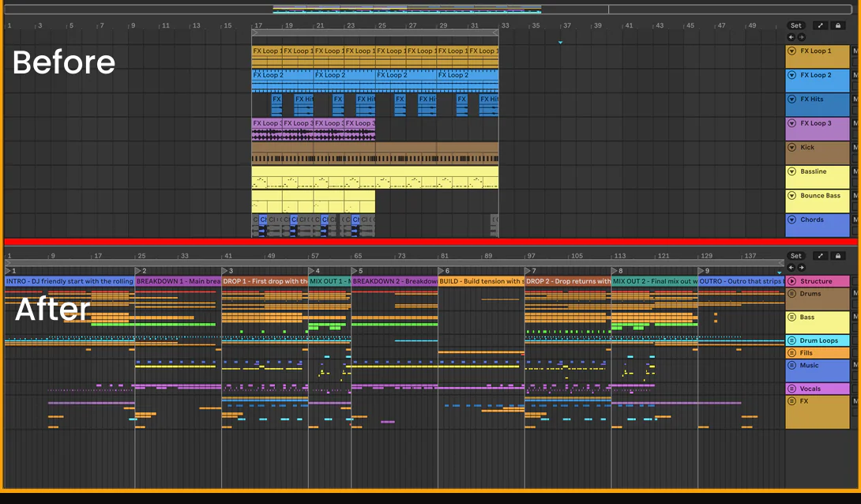Click Set locator button in Before arrangement

796,25
